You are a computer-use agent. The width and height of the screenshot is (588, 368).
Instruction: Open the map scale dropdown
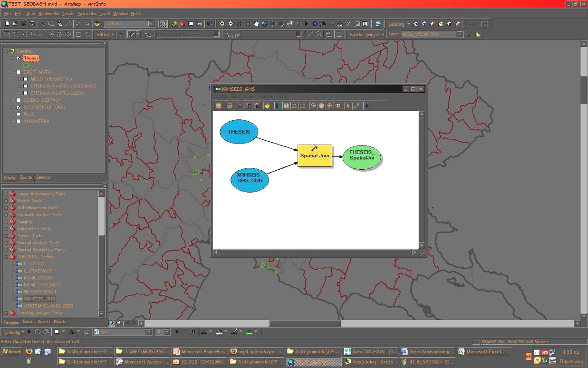pyautogui.click(x=151, y=24)
